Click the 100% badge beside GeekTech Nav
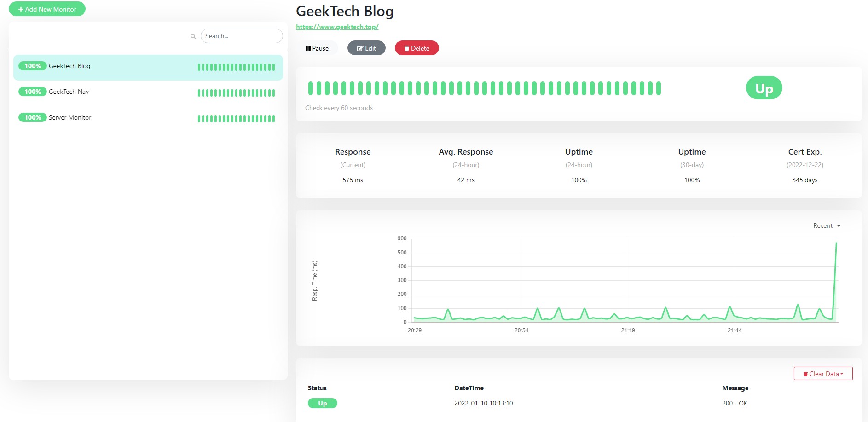The height and width of the screenshot is (422, 868). (33, 92)
